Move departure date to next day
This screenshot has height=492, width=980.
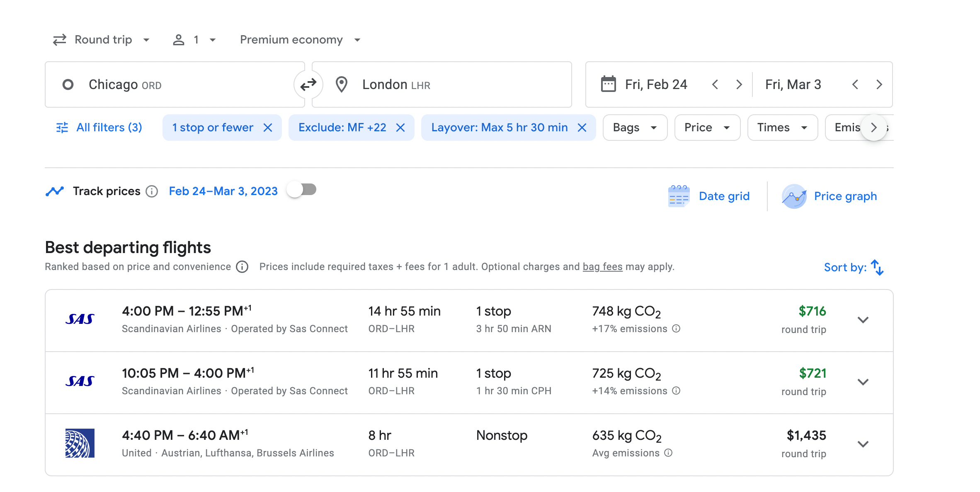click(739, 85)
